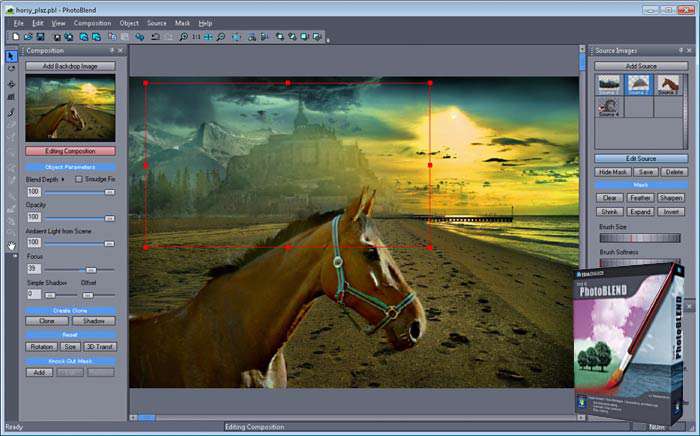Click the Focus slider handle
The height and width of the screenshot is (436, 700).
pyautogui.click(x=91, y=270)
